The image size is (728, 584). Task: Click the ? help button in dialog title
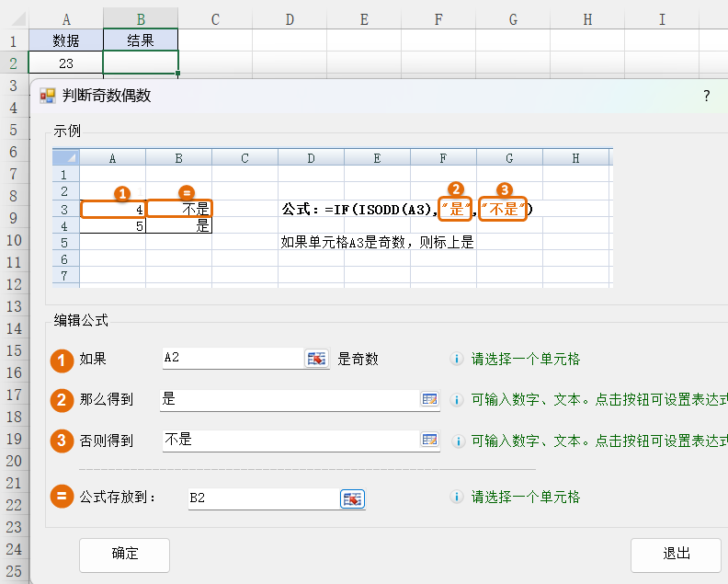tap(706, 96)
